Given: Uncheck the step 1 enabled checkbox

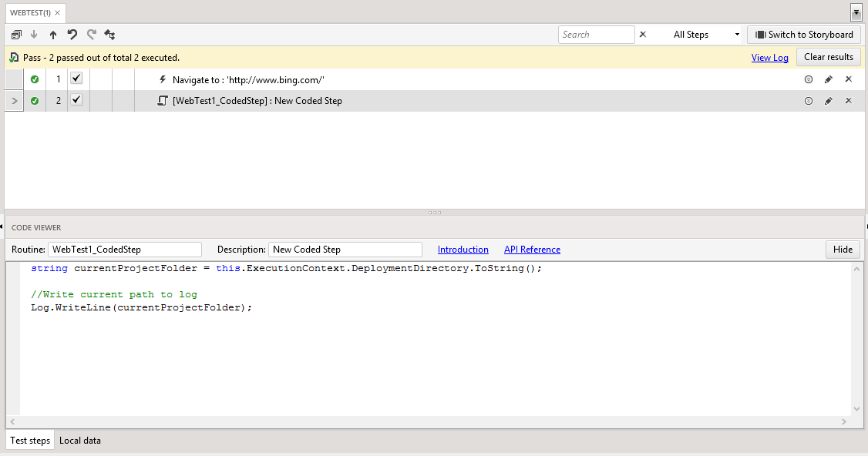Looking at the screenshot, I should pyautogui.click(x=76, y=78).
